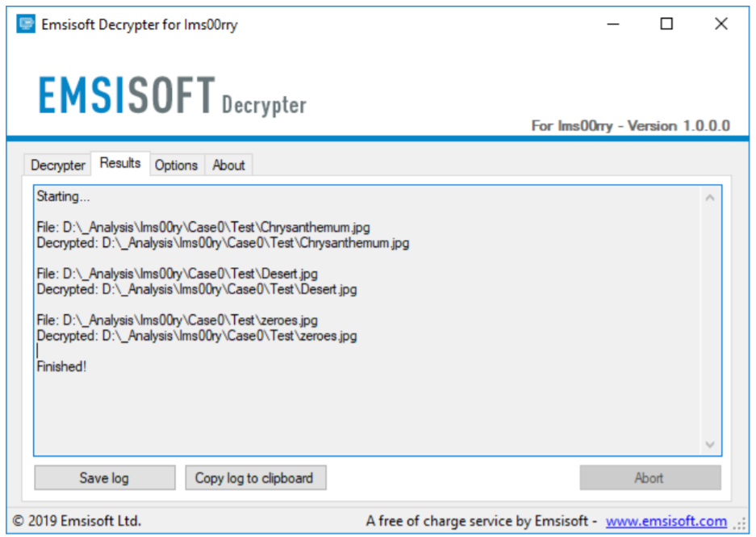Click the resize grip in bottom-right corner
Image resolution: width=756 pixels, height=537 pixels.
tap(741, 525)
